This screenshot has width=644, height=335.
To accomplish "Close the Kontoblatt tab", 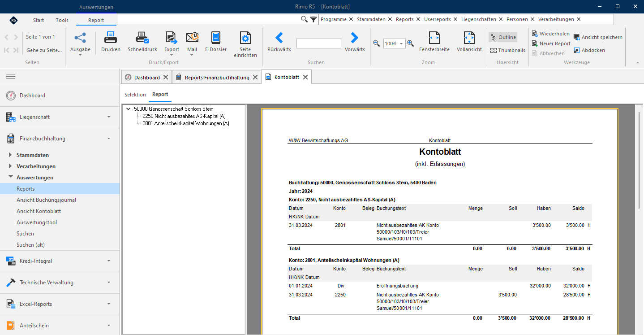I will click(x=305, y=77).
